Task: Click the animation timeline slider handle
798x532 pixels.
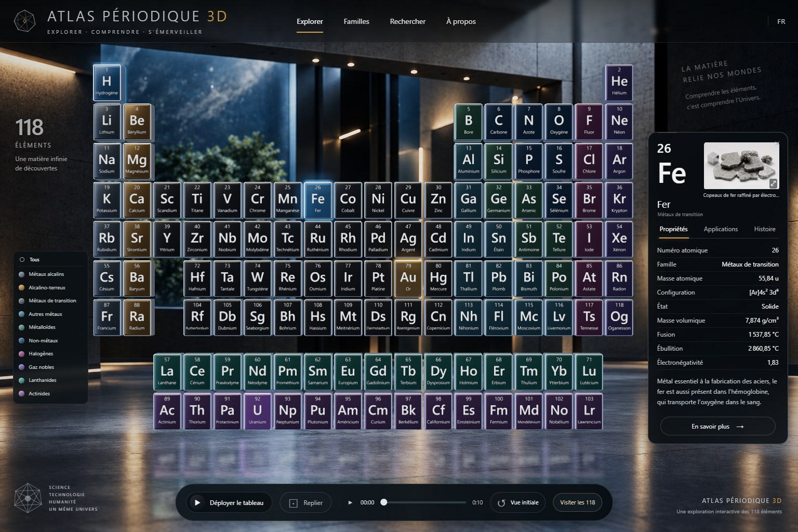Action: pyautogui.click(x=384, y=502)
